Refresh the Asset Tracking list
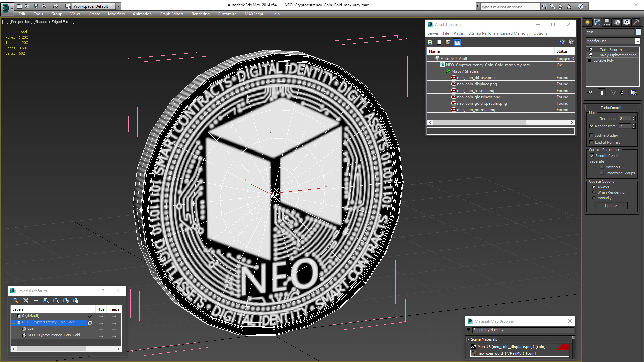Screen dimensions: 644x362 (430, 42)
